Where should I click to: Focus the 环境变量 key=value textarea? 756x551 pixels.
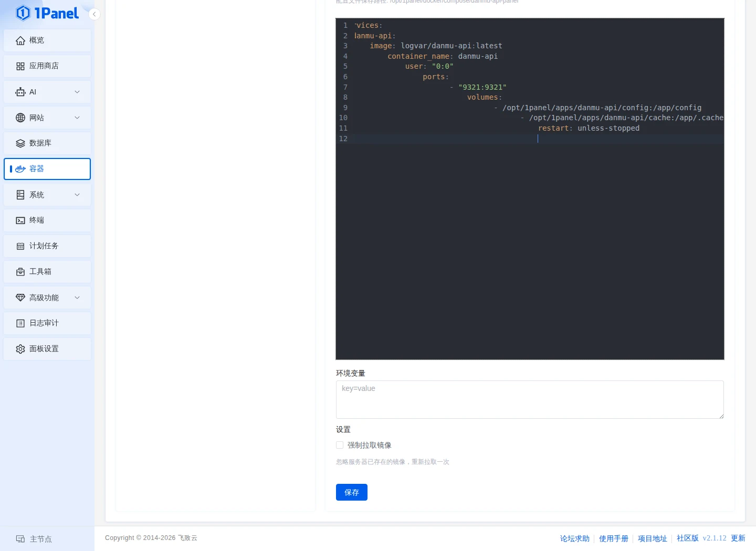click(x=530, y=399)
